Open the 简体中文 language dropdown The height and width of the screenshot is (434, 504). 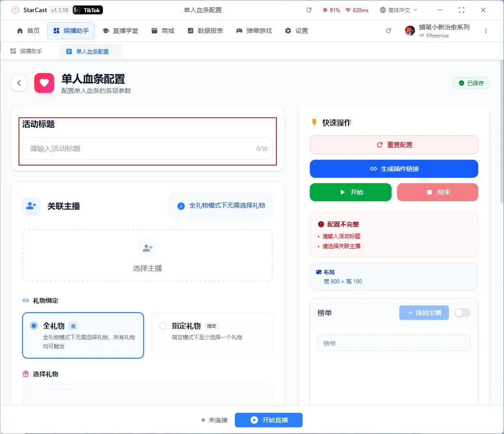[399, 10]
